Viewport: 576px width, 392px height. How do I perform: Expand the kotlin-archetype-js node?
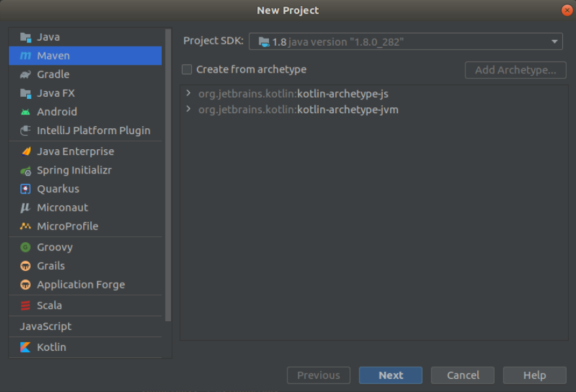click(189, 94)
